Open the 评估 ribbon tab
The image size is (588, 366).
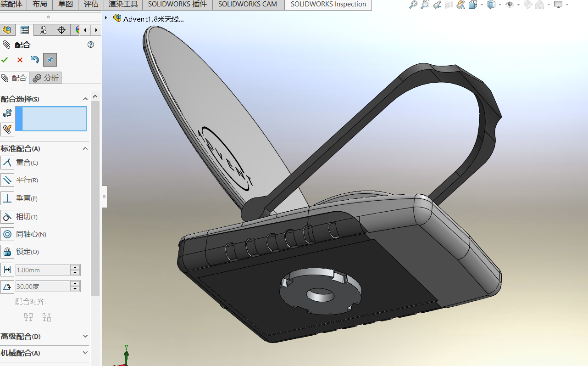[x=91, y=5]
